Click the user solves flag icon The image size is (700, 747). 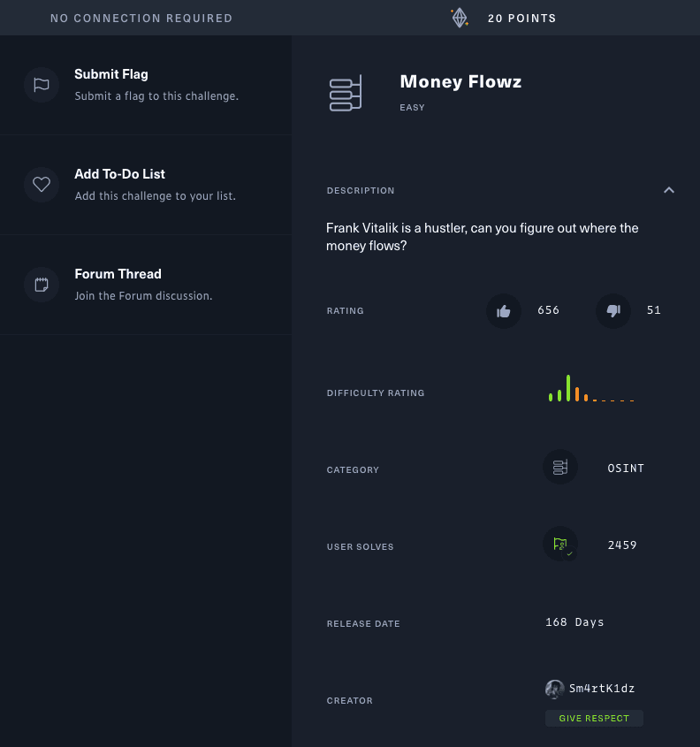point(560,544)
